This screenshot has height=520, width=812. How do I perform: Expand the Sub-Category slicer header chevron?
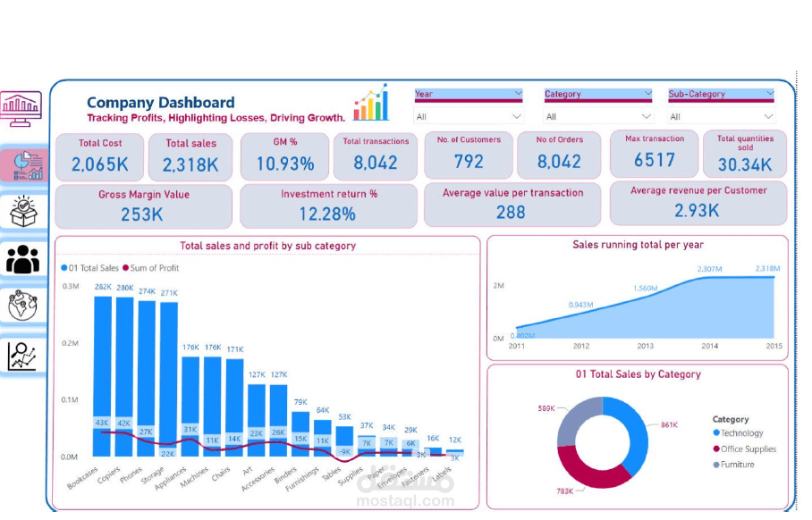tap(770, 93)
